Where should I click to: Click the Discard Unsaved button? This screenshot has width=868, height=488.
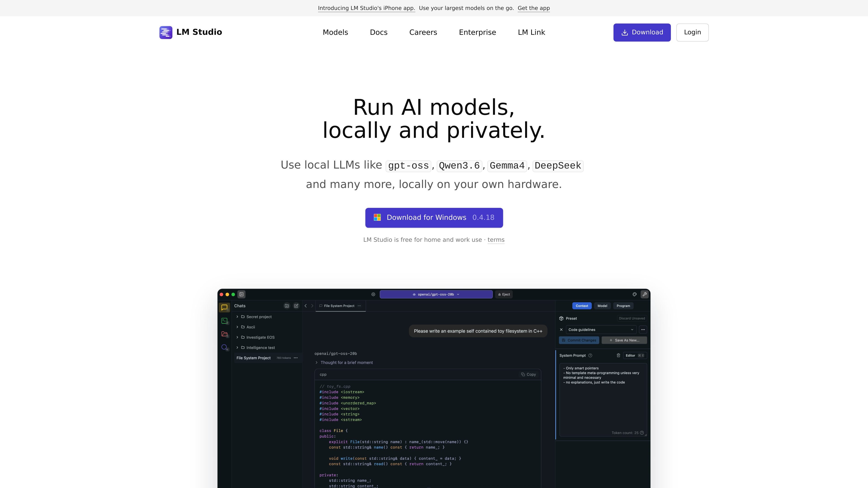632,318
